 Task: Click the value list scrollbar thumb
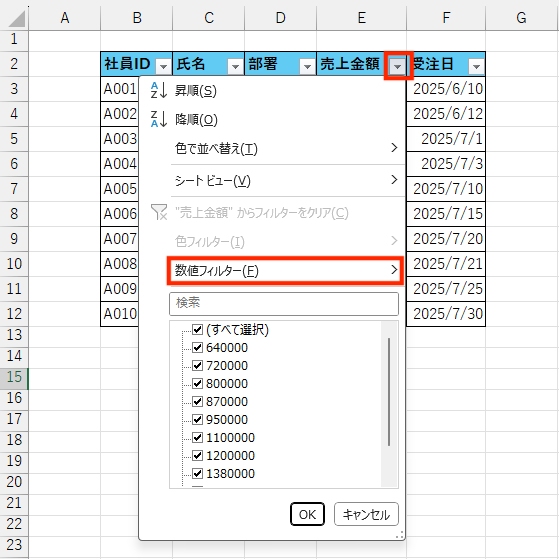389,391
